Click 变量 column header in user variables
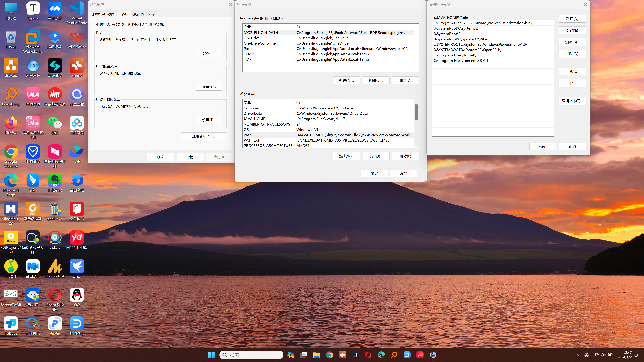Image resolution: width=644 pixels, height=362 pixels. point(269,27)
